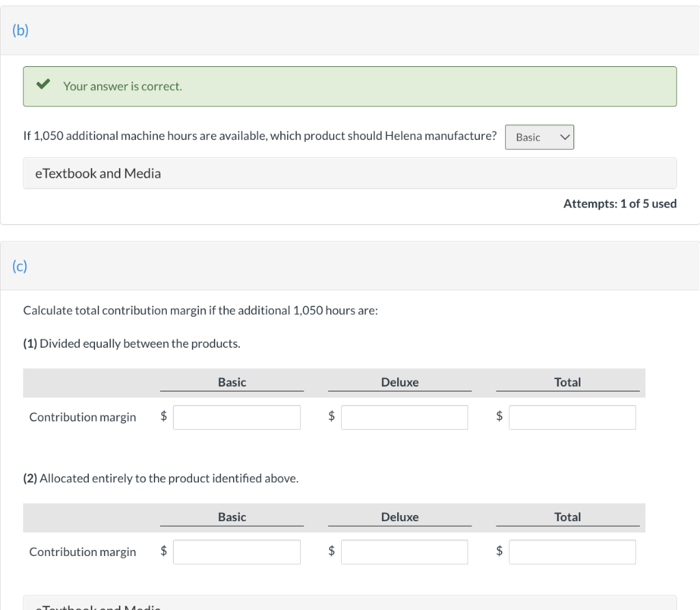The height and width of the screenshot is (610, 700).
Task: Click Basic contribution margin field, divided equally
Action: click(x=237, y=417)
